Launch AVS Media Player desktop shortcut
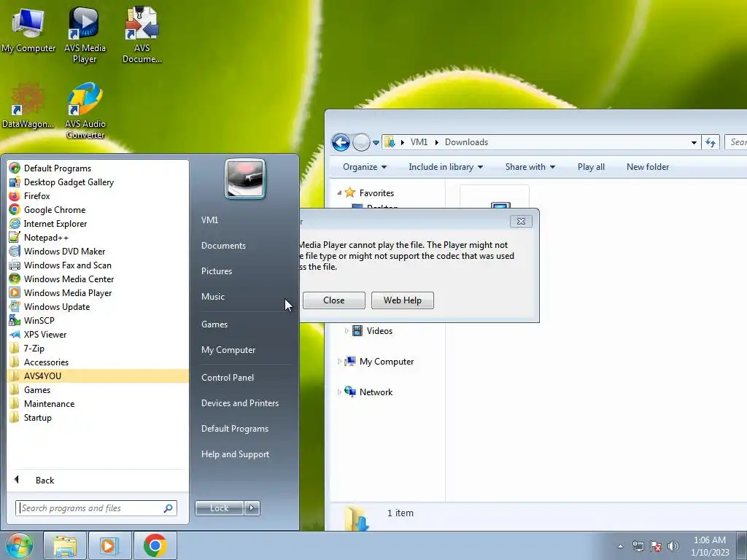The width and height of the screenshot is (747, 560). pos(85,35)
